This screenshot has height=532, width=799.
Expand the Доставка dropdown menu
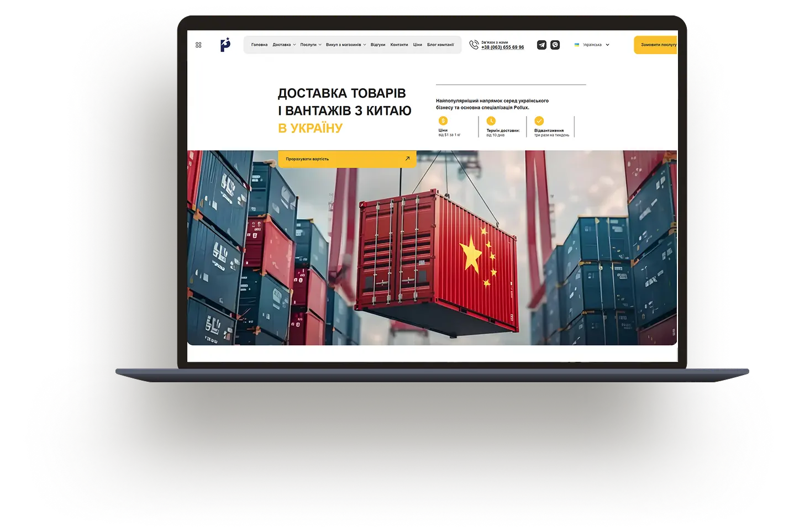click(x=284, y=45)
